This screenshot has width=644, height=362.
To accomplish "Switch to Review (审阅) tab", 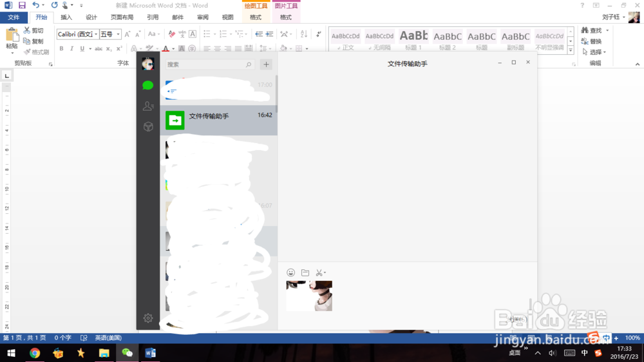I will tap(203, 17).
